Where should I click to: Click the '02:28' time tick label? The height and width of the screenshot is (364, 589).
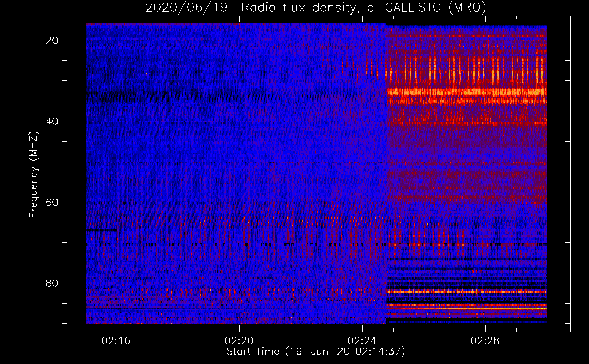pos(485,341)
